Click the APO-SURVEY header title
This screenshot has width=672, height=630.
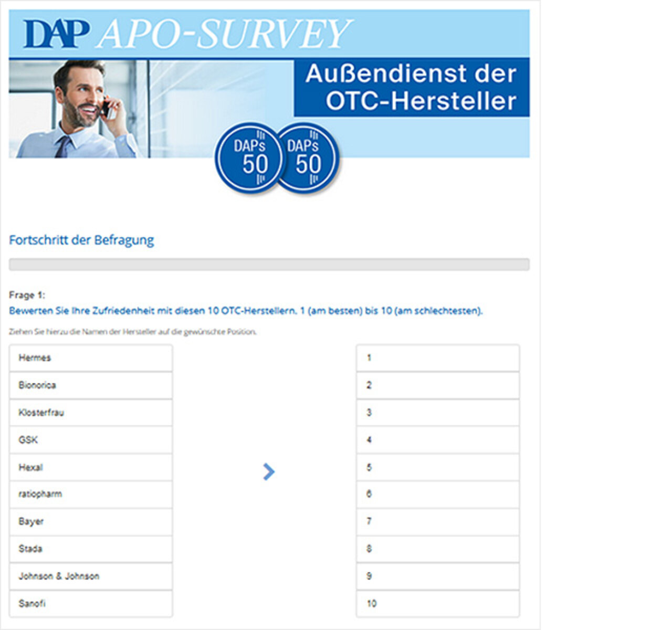(224, 34)
